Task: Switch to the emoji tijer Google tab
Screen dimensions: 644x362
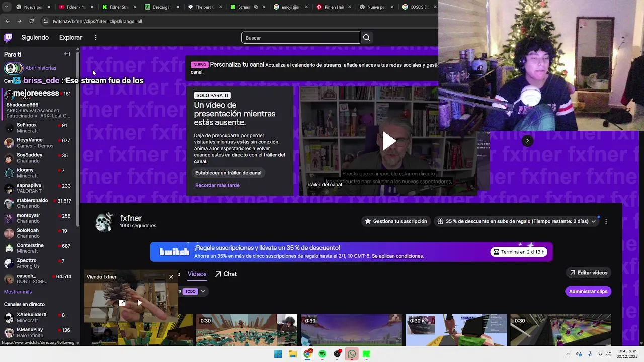Action: [x=291, y=7]
